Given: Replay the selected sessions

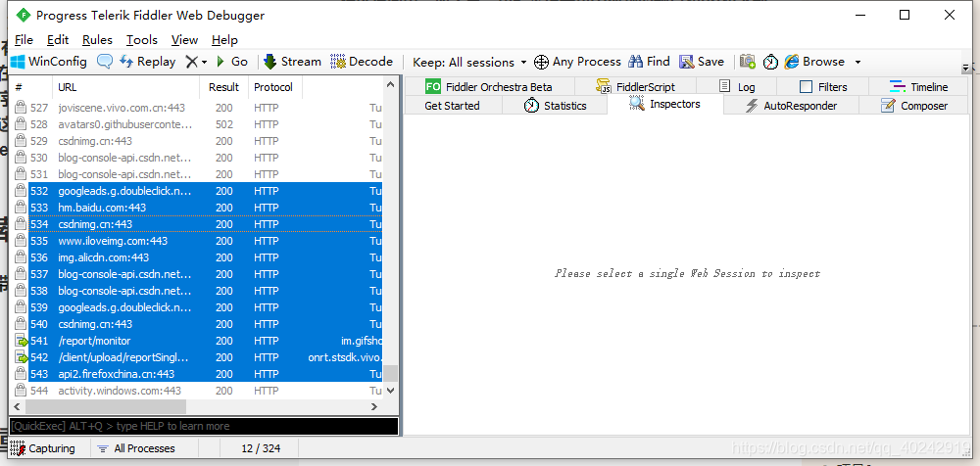Looking at the screenshot, I should 148,62.
